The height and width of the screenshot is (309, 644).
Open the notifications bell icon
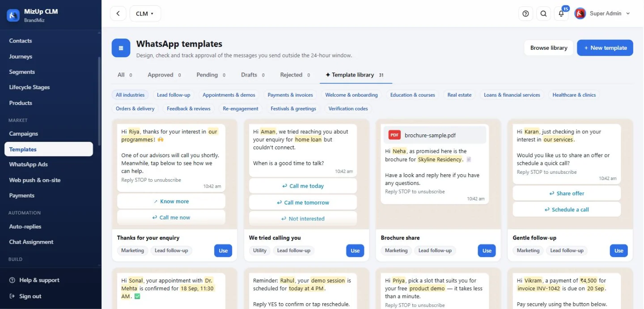coord(561,13)
